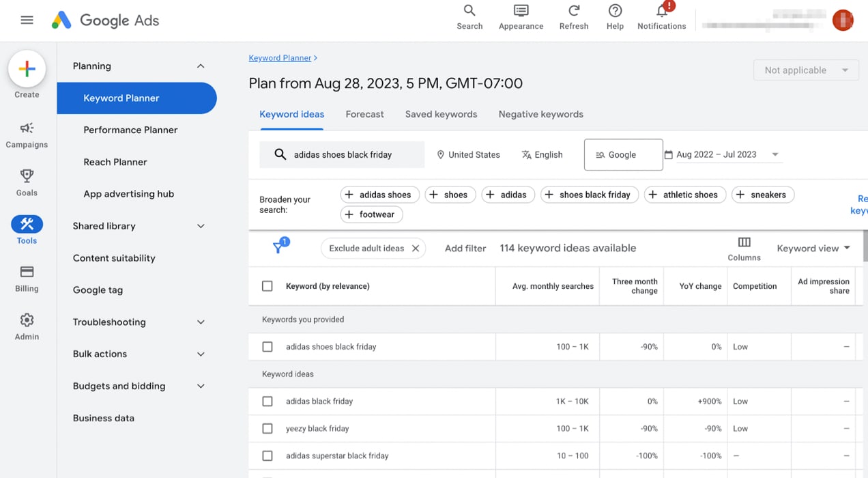868x478 pixels.
Task: Click the Create plus button
Action: pos(27,69)
